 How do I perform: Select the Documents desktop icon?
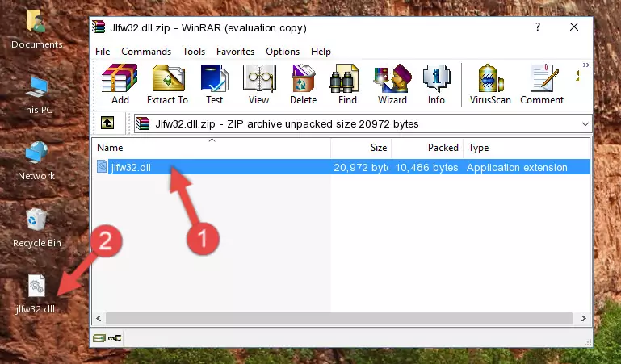(x=37, y=30)
